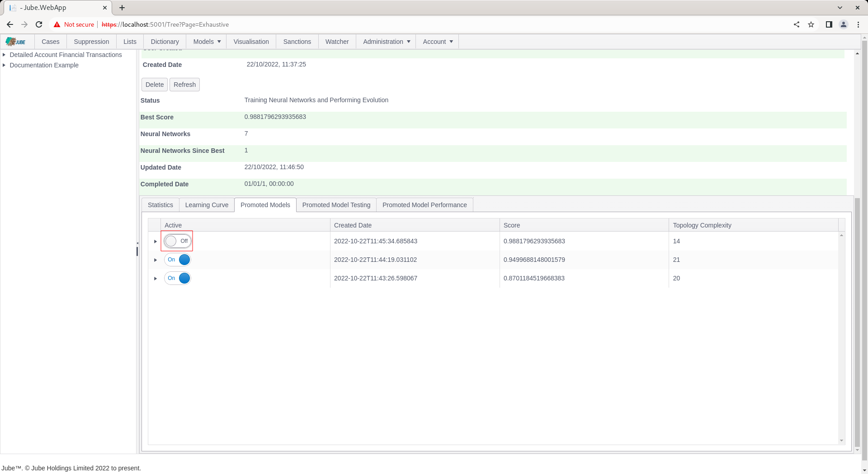Sort by Created Date column header
The width and height of the screenshot is (868, 474).
(x=415, y=225)
